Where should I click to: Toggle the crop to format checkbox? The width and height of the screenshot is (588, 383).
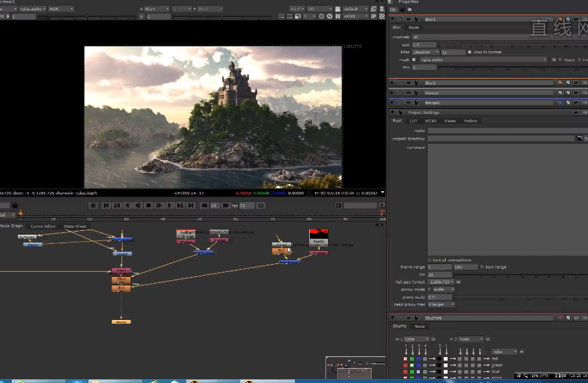470,52
